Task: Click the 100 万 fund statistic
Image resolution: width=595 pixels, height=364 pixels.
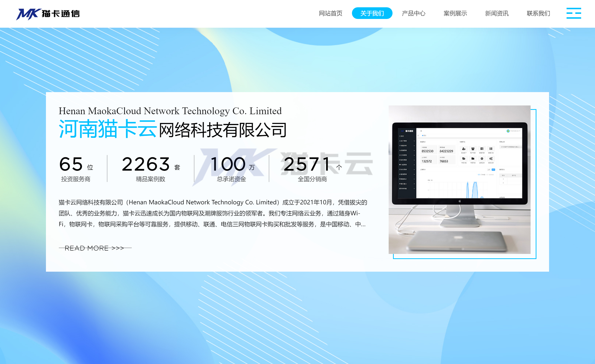Action: pyautogui.click(x=232, y=164)
